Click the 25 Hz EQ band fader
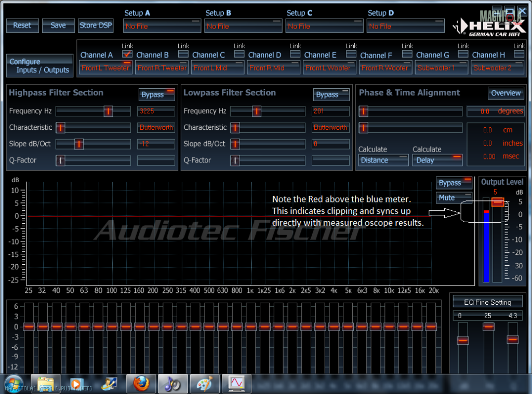The width and height of the screenshot is (532, 394). (x=29, y=327)
